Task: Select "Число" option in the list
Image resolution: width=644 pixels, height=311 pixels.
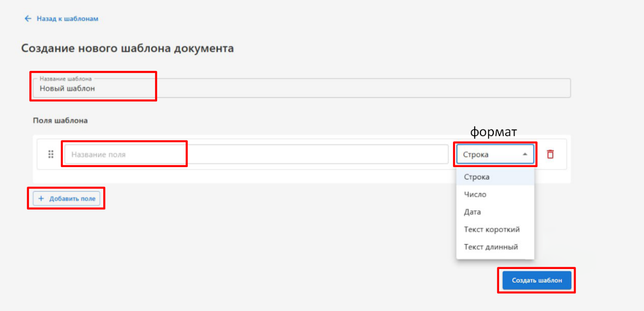Action: [495, 194]
